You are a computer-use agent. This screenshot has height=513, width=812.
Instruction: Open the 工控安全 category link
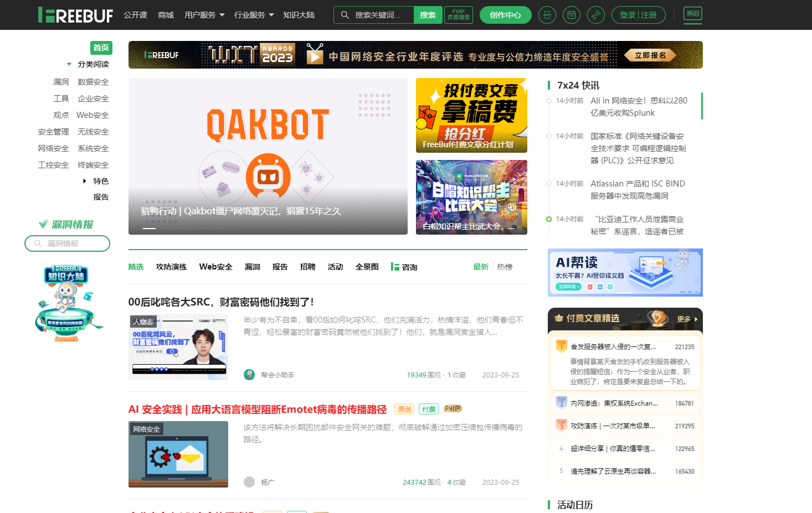[x=53, y=165]
